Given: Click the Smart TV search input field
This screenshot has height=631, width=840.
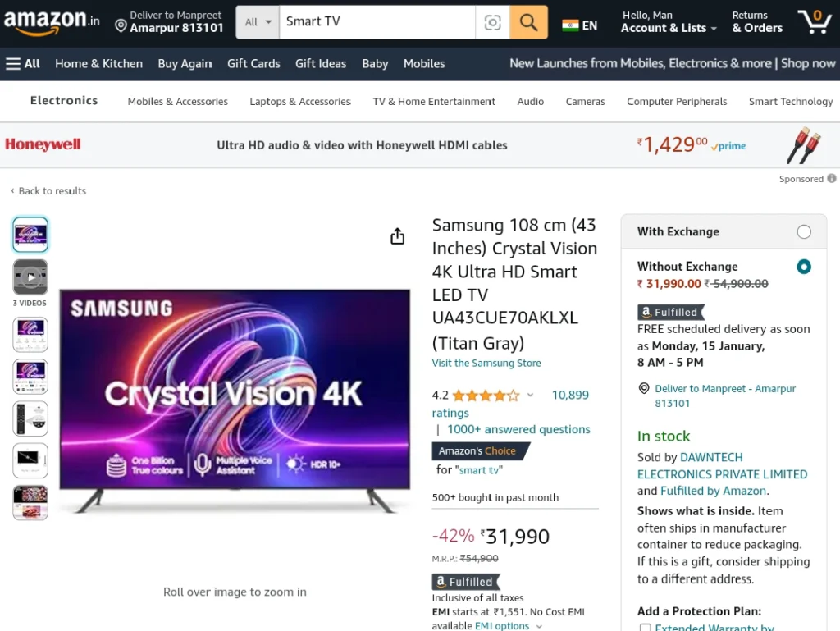Looking at the screenshot, I should (377, 22).
